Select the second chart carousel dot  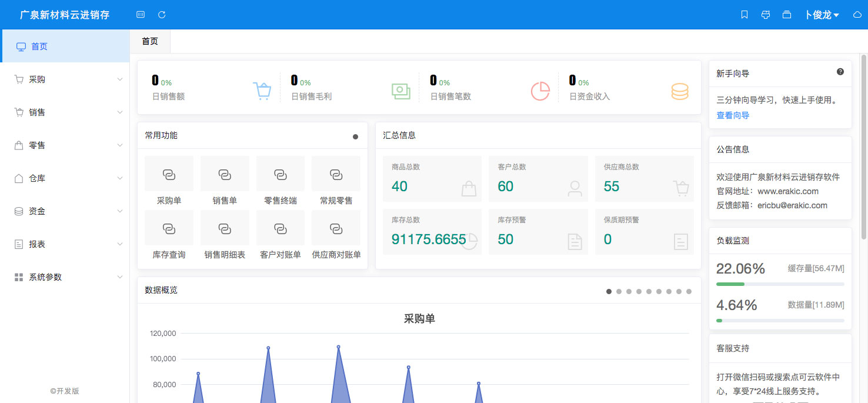click(619, 291)
